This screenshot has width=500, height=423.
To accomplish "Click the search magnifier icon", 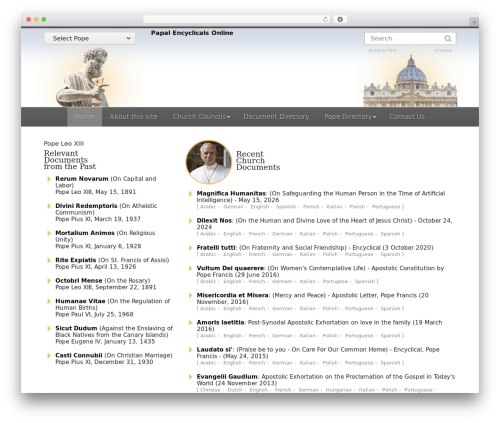I will tap(448, 39).
